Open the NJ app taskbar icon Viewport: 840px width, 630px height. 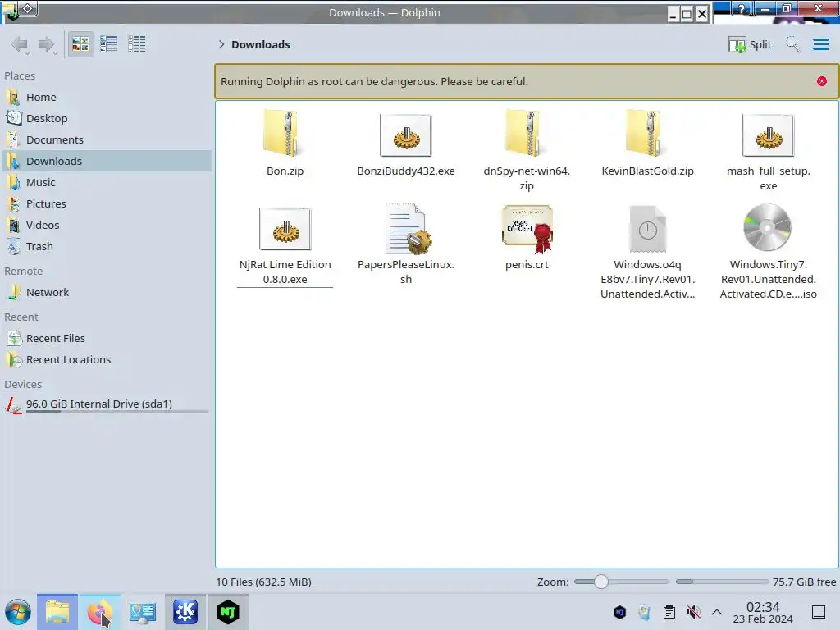pos(228,612)
